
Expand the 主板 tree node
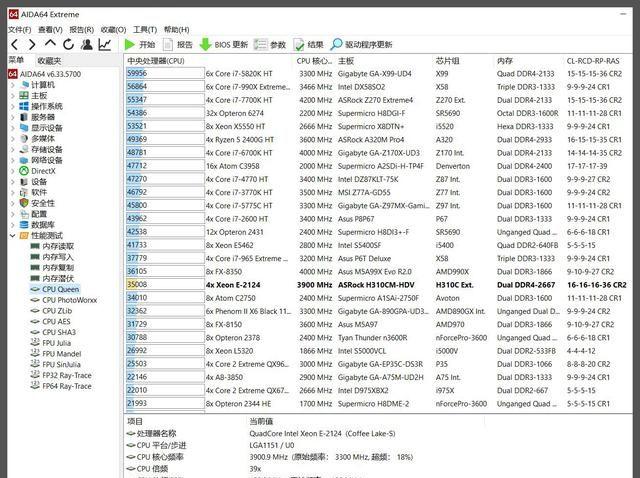pyautogui.click(x=13, y=96)
